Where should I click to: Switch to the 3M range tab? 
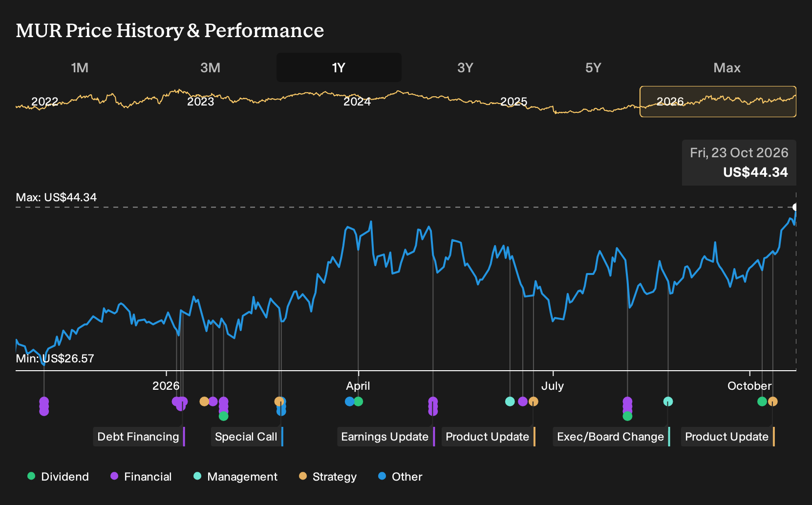(x=210, y=67)
